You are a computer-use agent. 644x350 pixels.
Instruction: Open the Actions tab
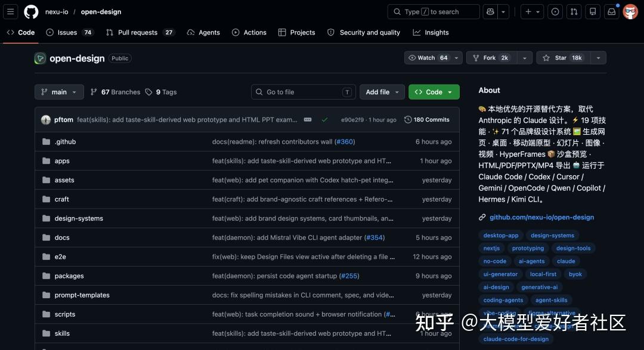point(249,32)
